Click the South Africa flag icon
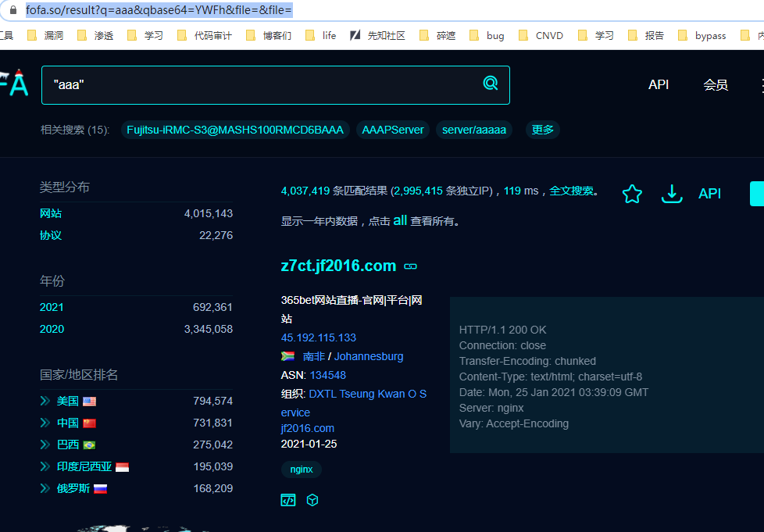Screen dimensions: 764x532 coord(288,356)
